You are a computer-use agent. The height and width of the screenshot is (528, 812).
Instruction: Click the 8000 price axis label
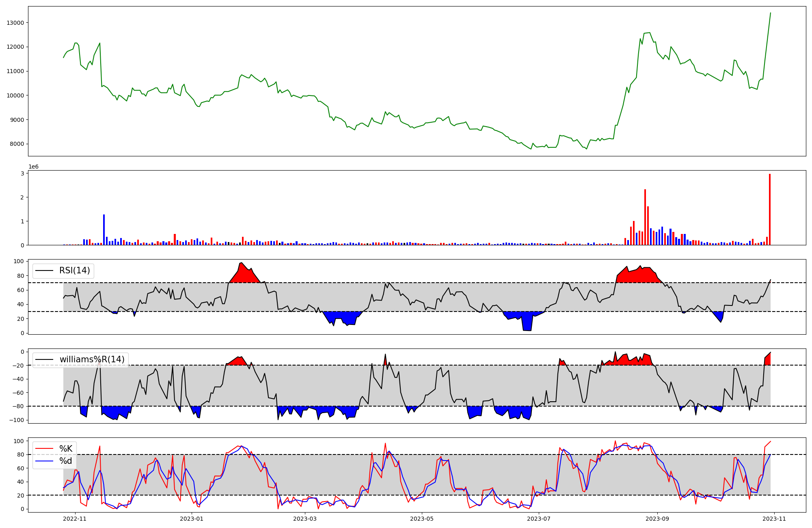pos(17,144)
